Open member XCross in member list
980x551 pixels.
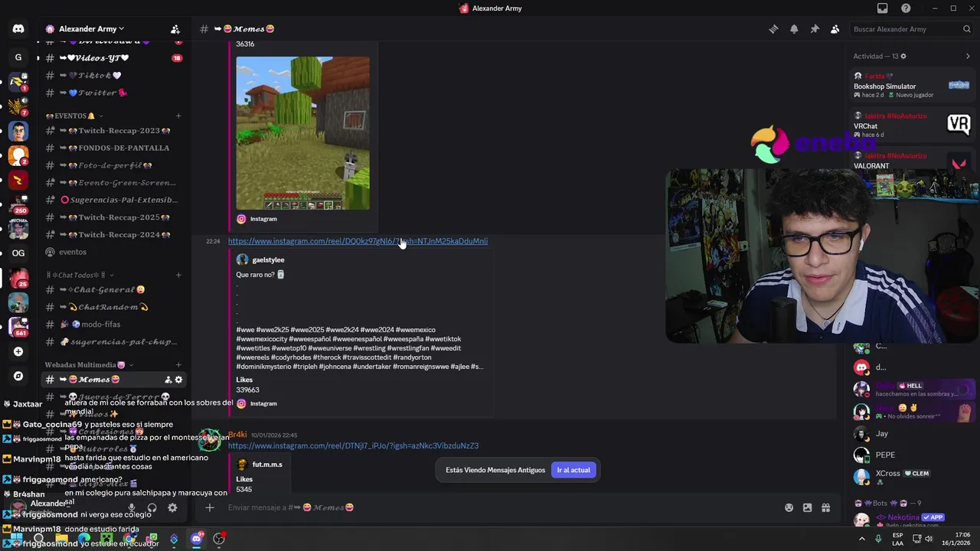[912, 477]
